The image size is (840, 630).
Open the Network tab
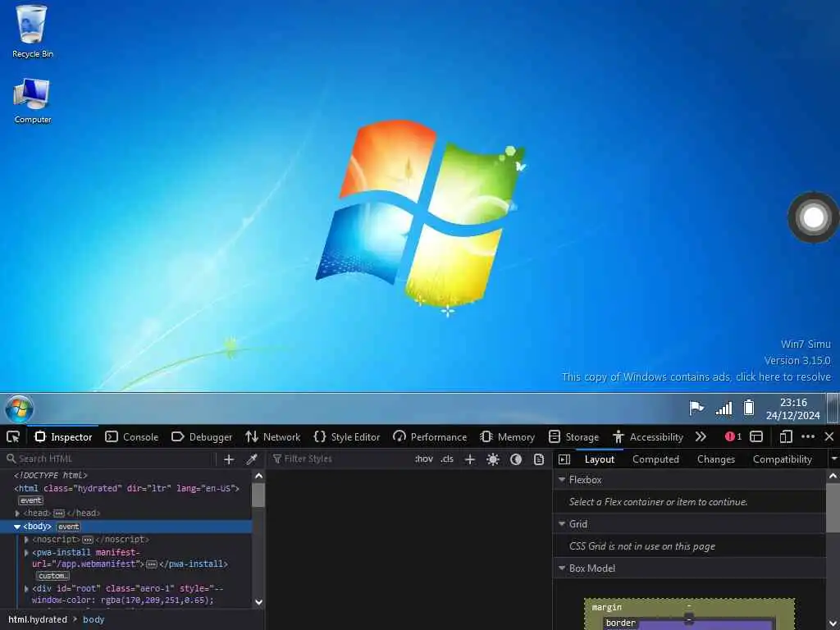point(272,437)
